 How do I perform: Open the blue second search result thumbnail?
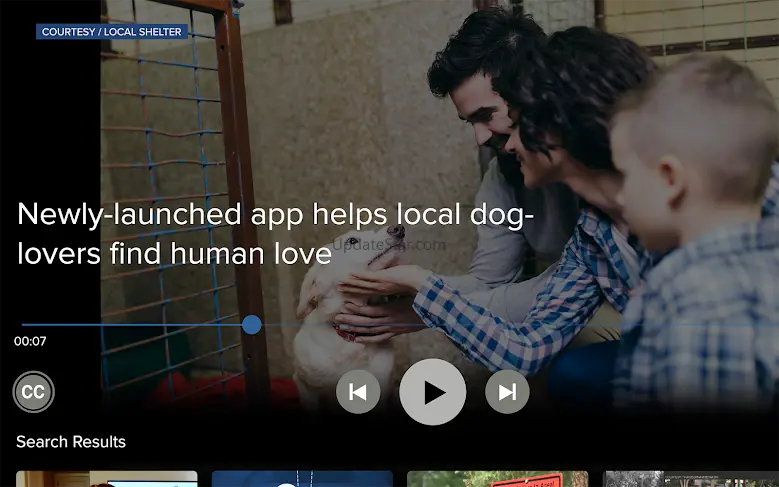point(302,479)
